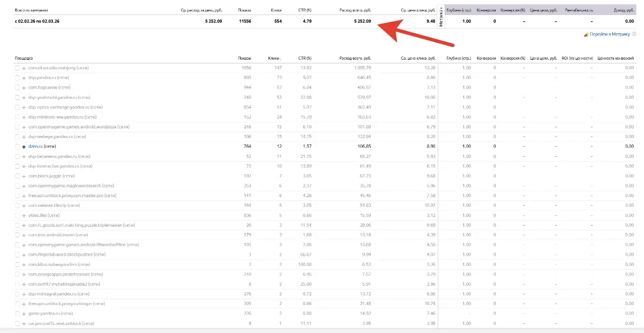Open the dzen.ru site link
Image resolution: width=644 pixels, height=333 pixels.
pos(35,146)
